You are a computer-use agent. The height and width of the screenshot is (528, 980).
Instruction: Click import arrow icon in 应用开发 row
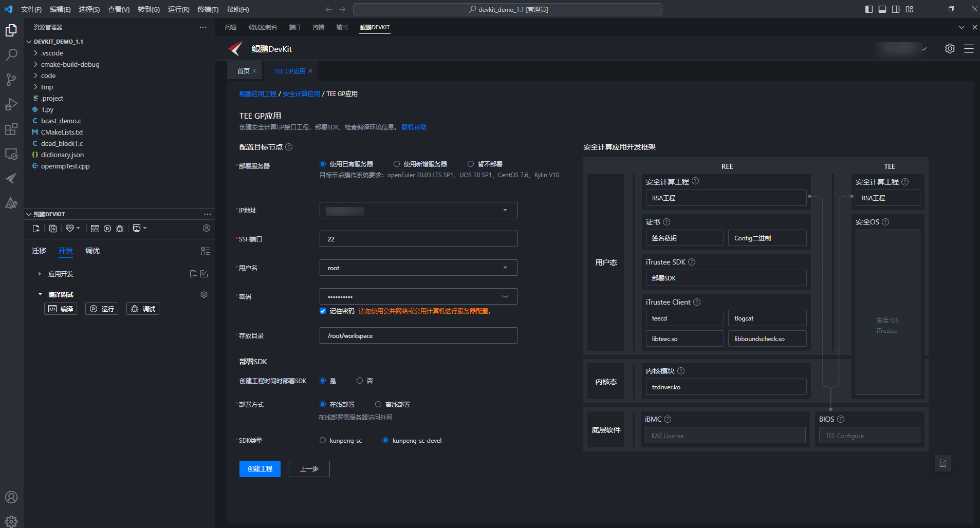204,274
